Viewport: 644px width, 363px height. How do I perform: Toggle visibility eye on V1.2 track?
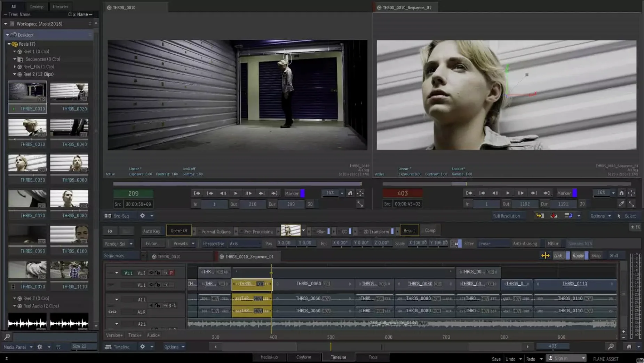coord(151,273)
